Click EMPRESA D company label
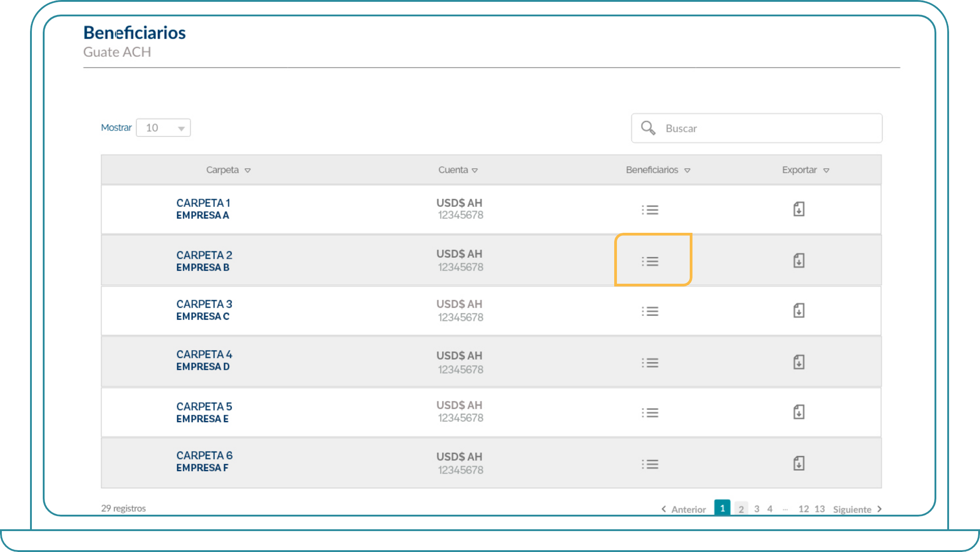The image size is (980, 552). [203, 366]
